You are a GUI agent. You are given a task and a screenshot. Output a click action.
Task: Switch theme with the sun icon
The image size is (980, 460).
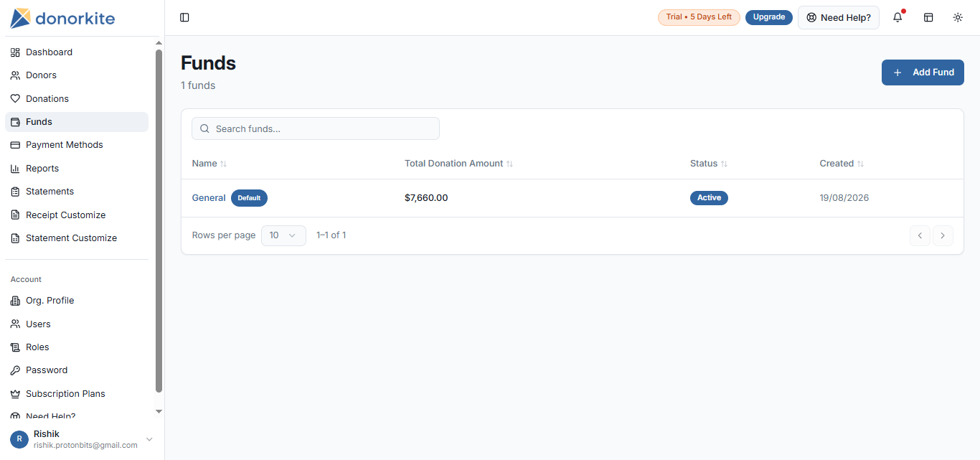point(958,17)
